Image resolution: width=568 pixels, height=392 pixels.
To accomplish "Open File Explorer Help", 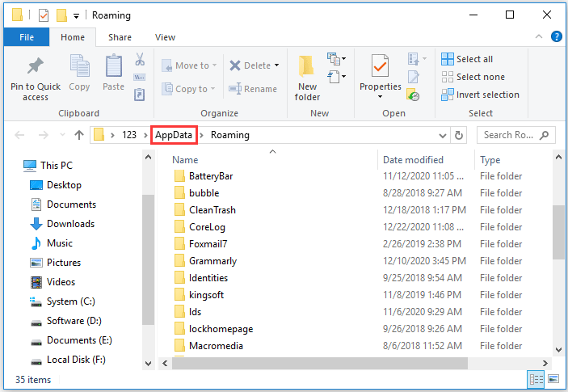I will (x=556, y=36).
